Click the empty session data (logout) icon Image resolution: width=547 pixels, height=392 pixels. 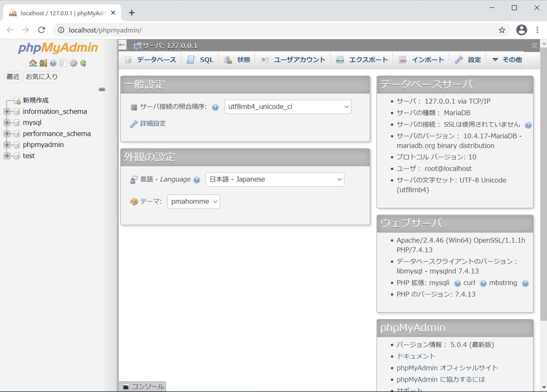[43, 63]
